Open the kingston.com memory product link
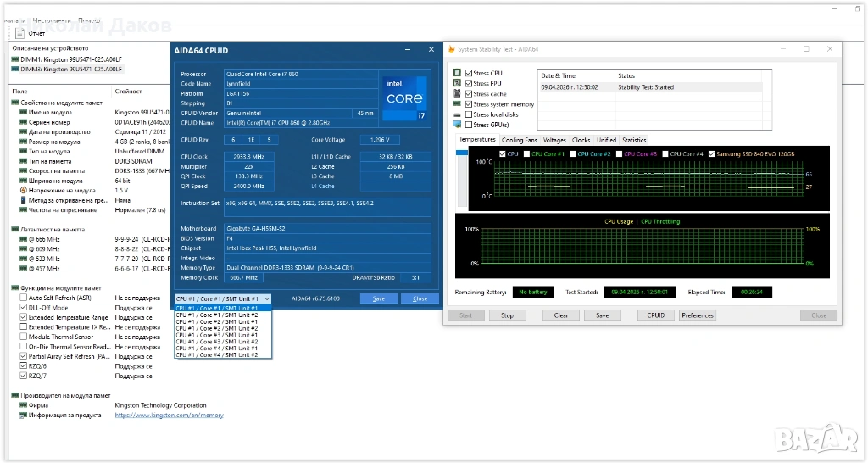Image resolution: width=868 pixels, height=463 pixels. point(169,416)
